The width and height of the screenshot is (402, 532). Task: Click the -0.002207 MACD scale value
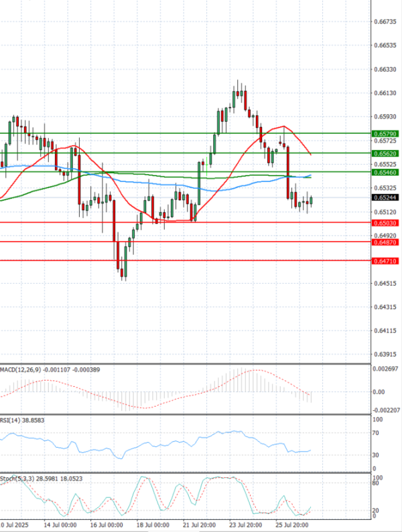(386, 410)
